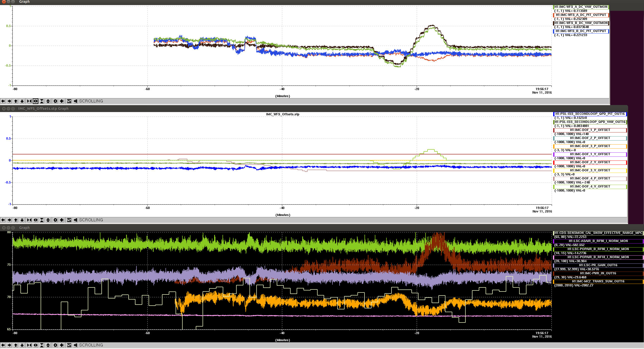644x349 pixels.
Task: Pan left in IMC_WFS_Offsets graph toolbar
Action: pos(3,220)
